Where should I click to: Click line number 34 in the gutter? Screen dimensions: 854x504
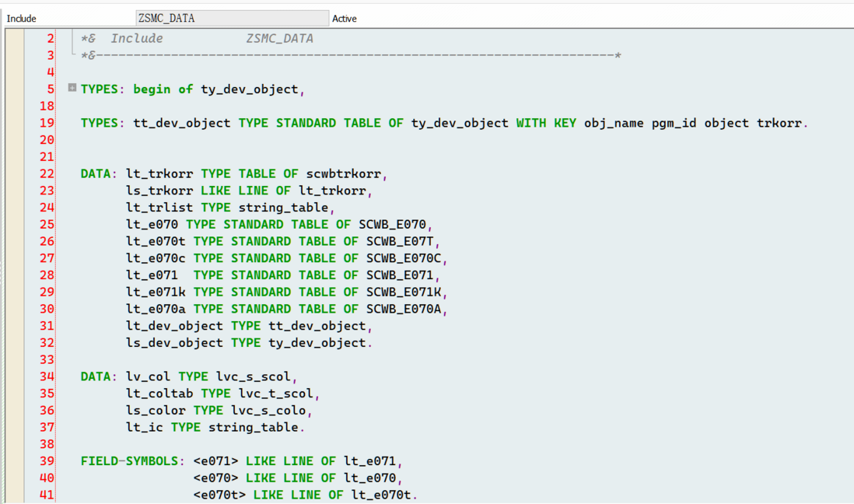[47, 376]
